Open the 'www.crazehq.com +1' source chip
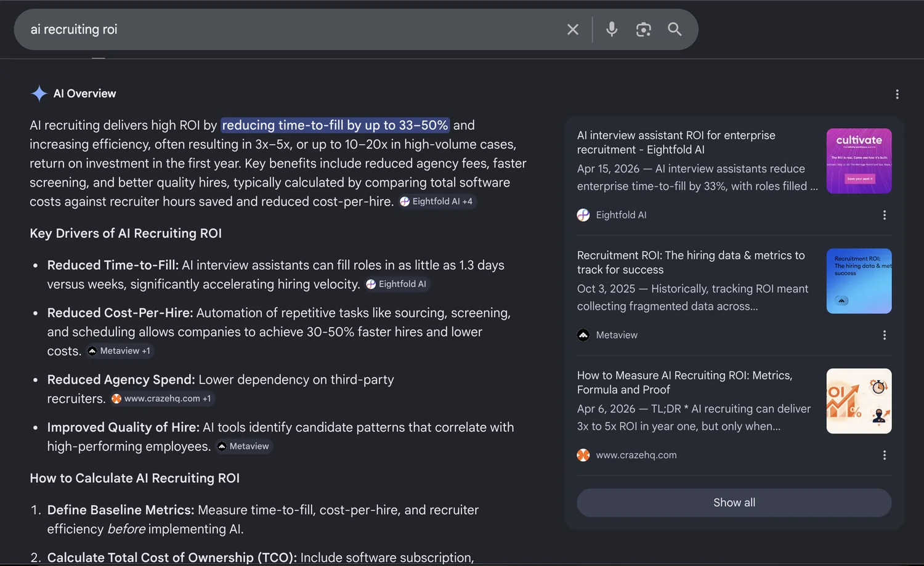Screen dimensions: 924x566 point(161,398)
